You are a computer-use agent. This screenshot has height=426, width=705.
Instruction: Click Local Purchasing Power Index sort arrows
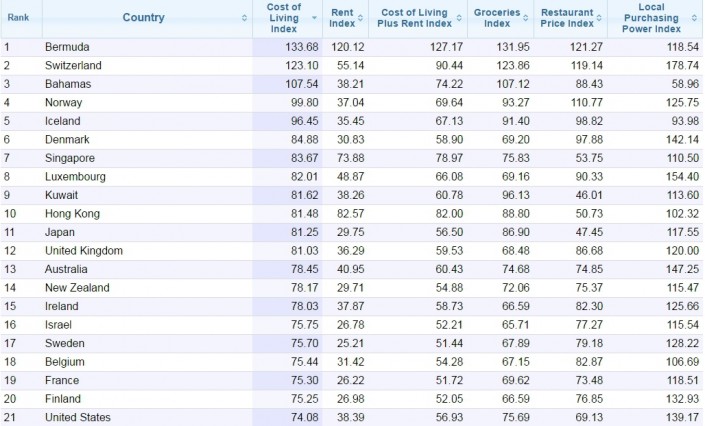[695, 18]
